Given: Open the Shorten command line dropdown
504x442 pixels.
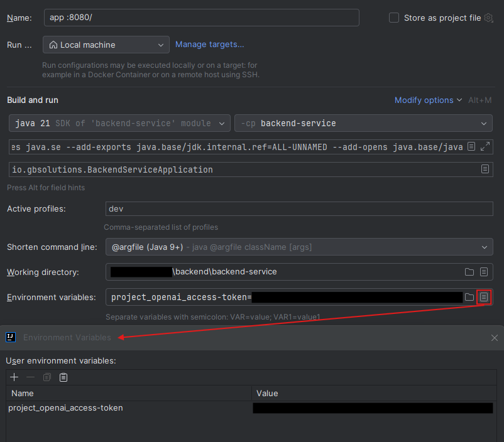Looking at the screenshot, I should point(299,247).
